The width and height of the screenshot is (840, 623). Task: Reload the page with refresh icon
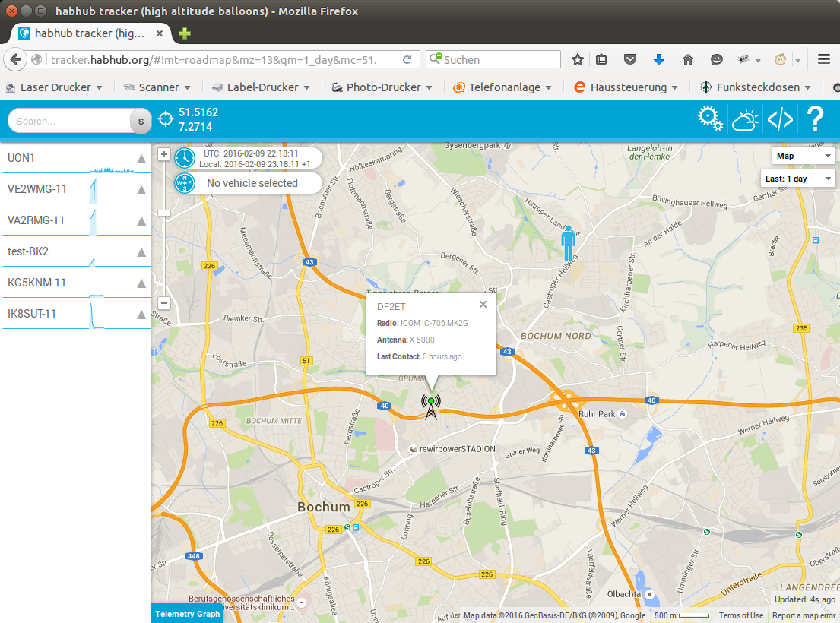tap(407, 59)
